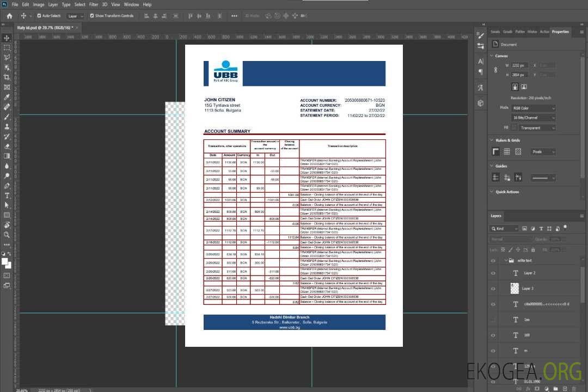Select the Hand tool
This screenshot has width=588, height=392.
click(7, 225)
